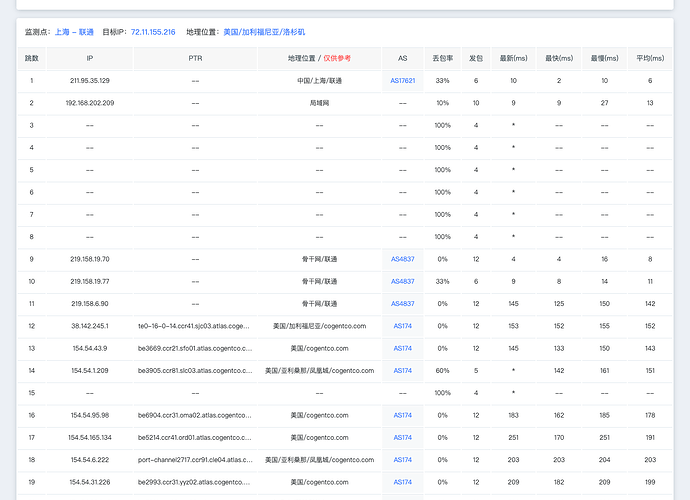Image resolution: width=690 pixels, height=500 pixels.
Task: Click the 最快(ms) column header
Action: coord(559,58)
